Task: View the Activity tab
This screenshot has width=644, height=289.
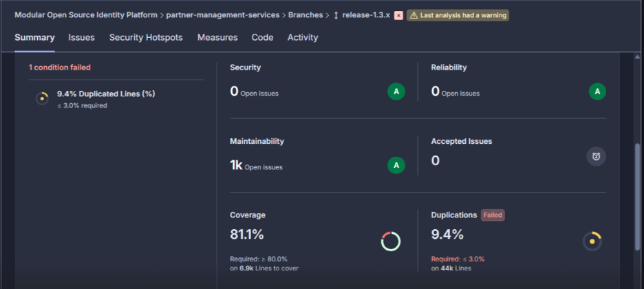Action: click(x=303, y=38)
